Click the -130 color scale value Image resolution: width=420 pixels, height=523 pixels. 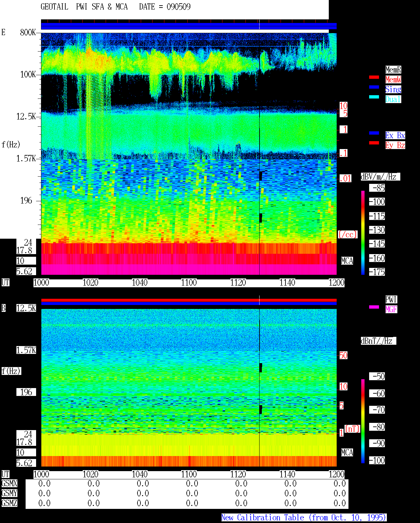[x=377, y=230]
